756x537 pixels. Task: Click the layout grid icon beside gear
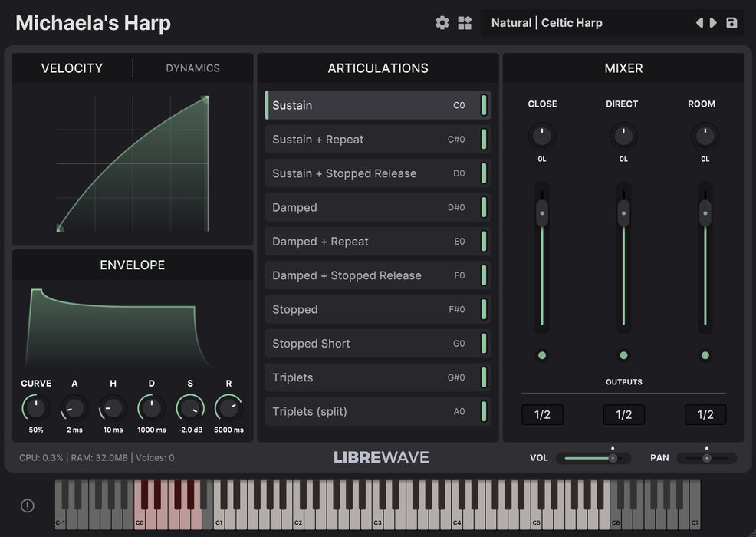465,23
